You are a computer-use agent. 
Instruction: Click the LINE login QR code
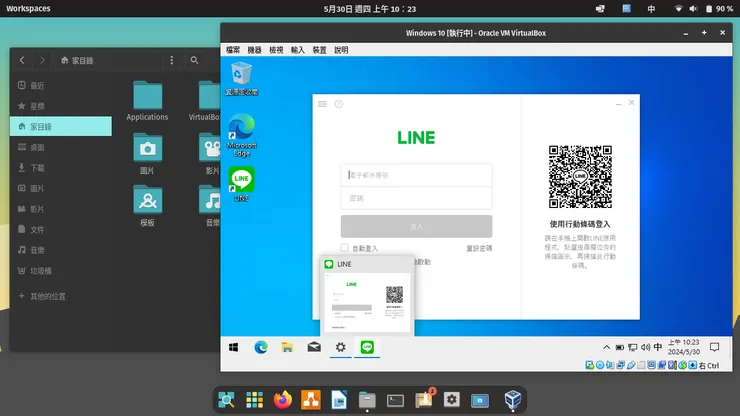pyautogui.click(x=580, y=177)
